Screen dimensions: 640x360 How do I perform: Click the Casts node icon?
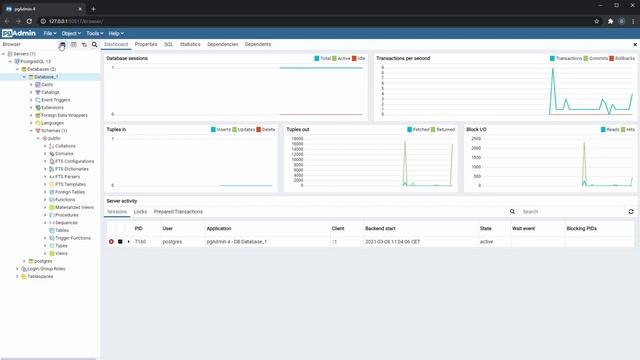[x=38, y=84]
